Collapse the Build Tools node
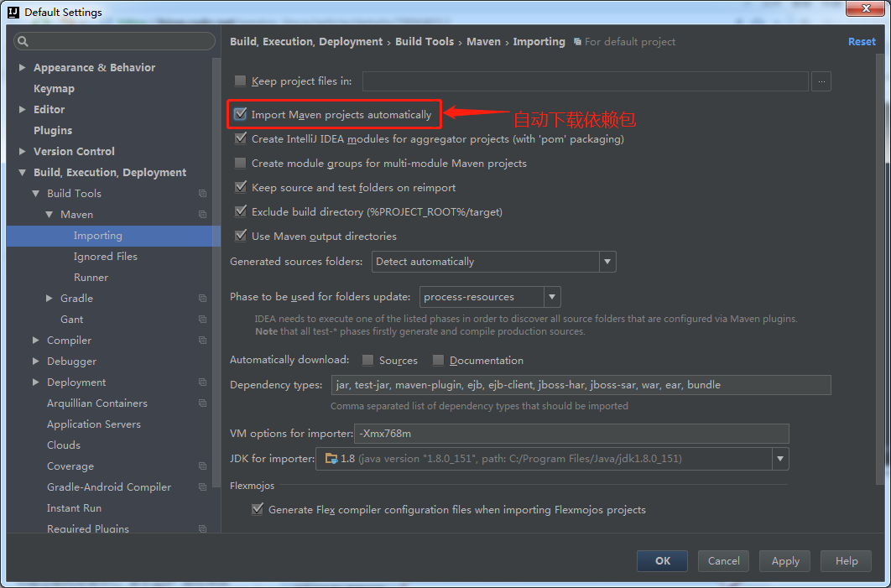The image size is (891, 588). (36, 194)
